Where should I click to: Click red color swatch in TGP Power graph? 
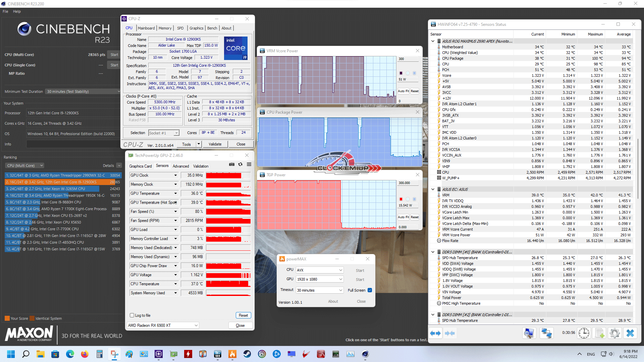(401, 199)
